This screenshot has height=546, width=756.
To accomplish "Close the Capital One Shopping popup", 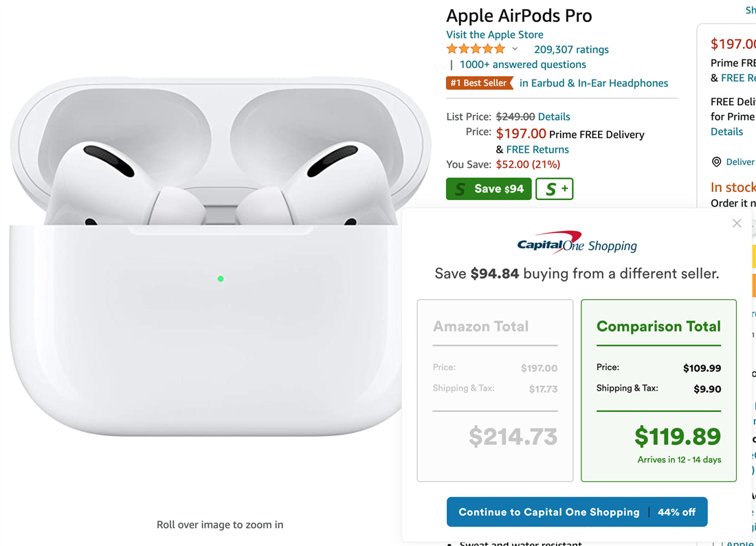I will click(x=737, y=223).
